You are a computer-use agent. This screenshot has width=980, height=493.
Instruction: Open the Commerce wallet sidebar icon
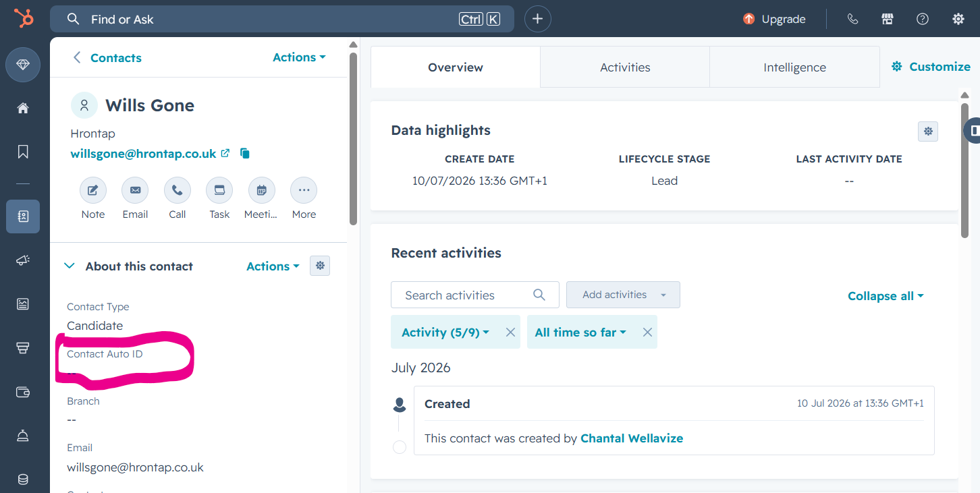23,392
